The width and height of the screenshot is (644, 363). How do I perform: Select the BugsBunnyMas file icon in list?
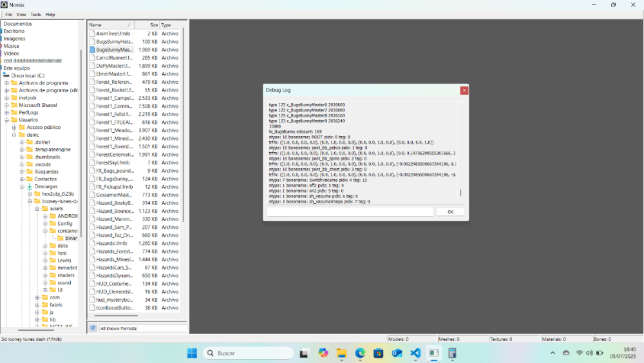point(92,50)
